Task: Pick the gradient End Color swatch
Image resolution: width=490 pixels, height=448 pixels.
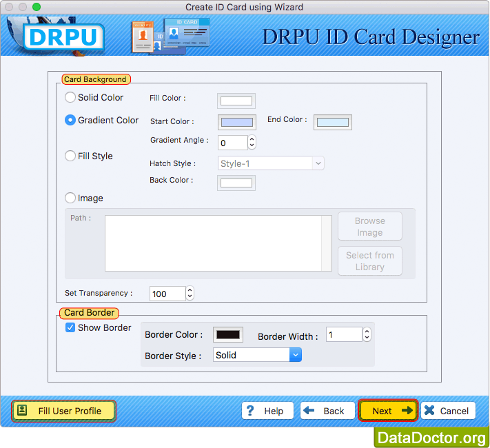Action: point(333,122)
